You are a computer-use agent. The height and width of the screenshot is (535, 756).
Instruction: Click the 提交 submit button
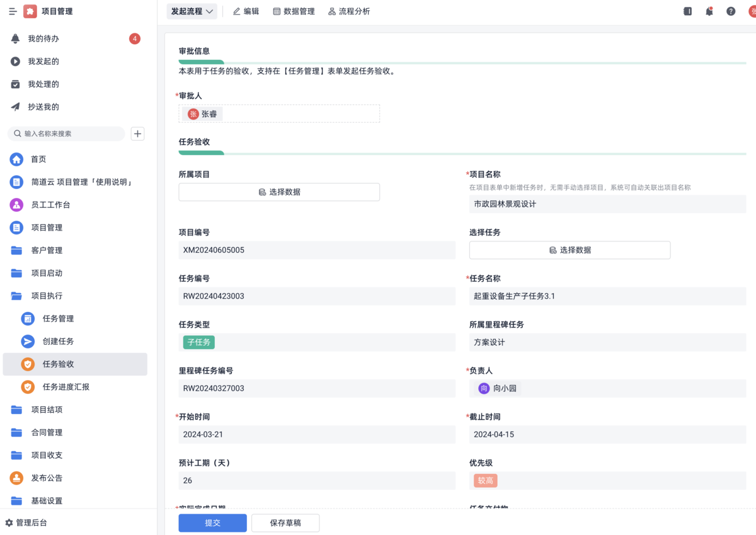[x=212, y=522]
